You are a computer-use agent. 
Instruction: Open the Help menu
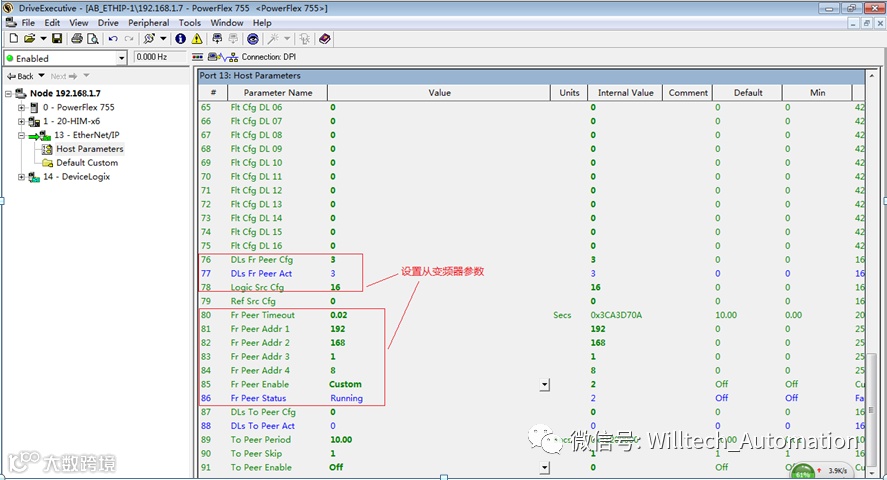pos(262,23)
